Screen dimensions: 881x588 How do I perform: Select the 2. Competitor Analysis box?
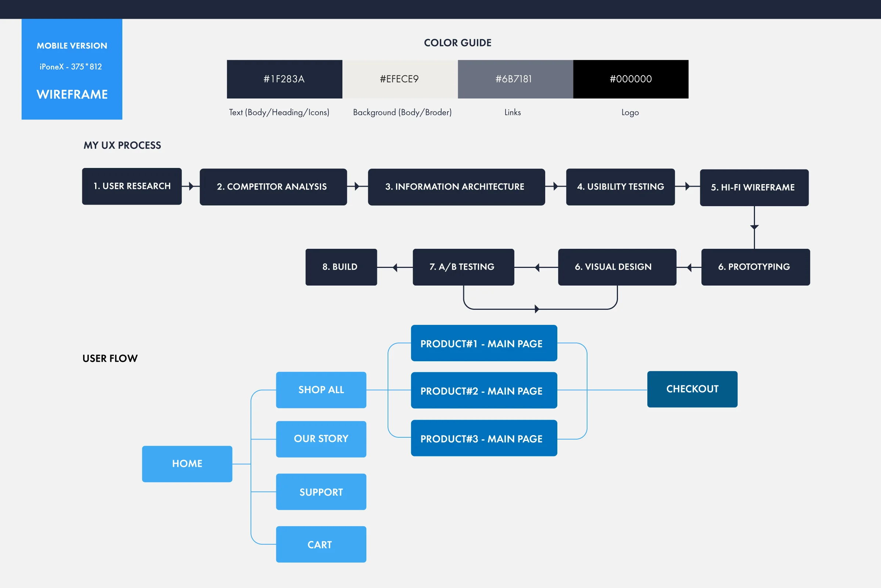(x=273, y=187)
